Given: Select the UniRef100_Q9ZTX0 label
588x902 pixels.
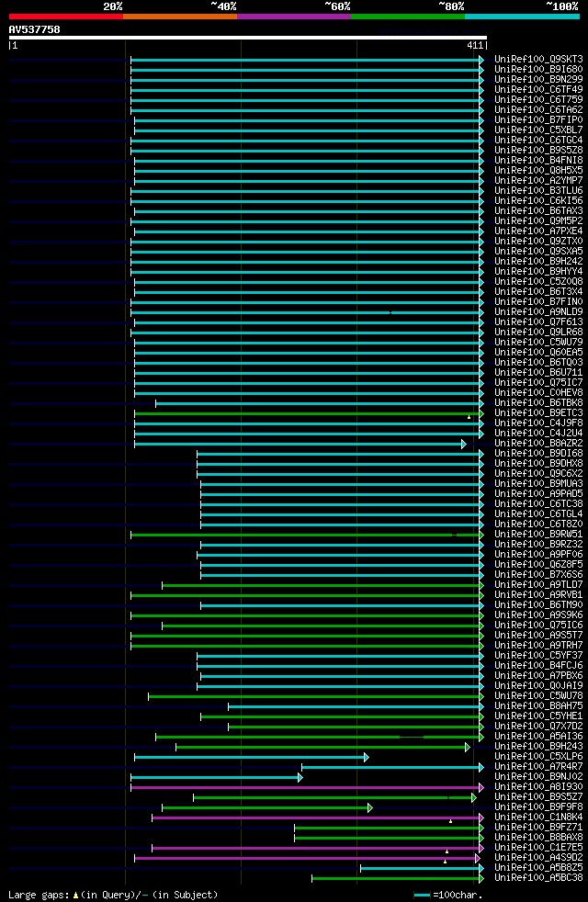Looking at the screenshot, I should 538,241.
